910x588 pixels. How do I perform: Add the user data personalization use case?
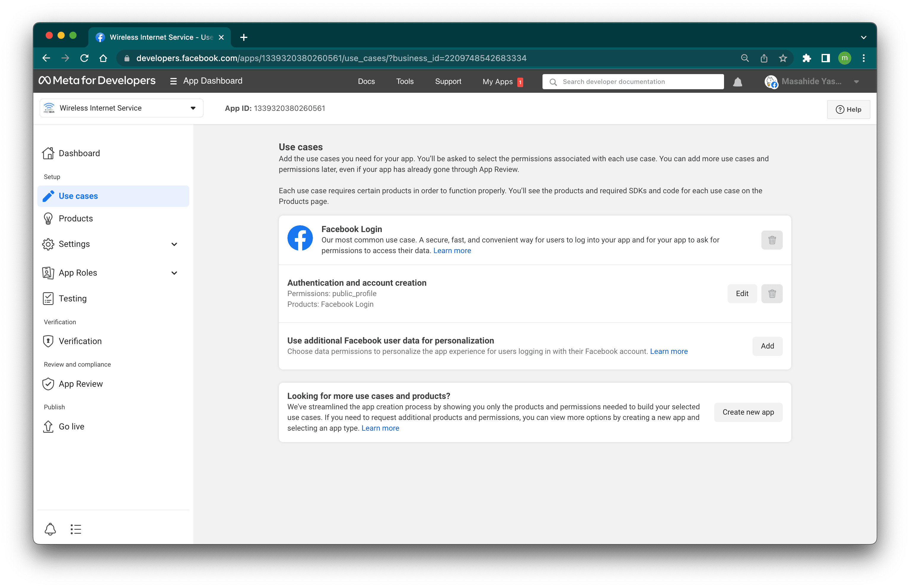pos(767,346)
